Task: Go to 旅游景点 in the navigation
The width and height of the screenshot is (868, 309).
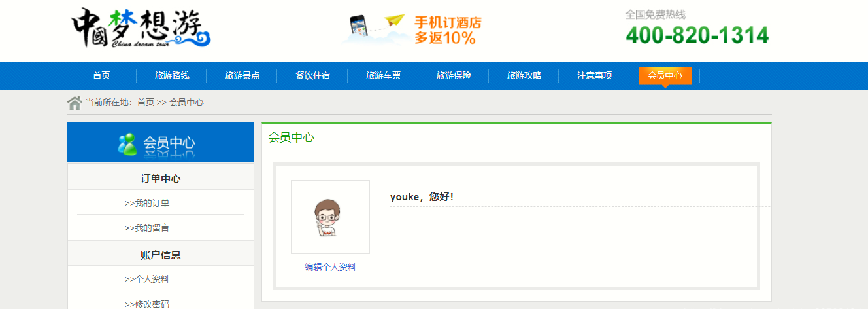Action: pos(242,76)
